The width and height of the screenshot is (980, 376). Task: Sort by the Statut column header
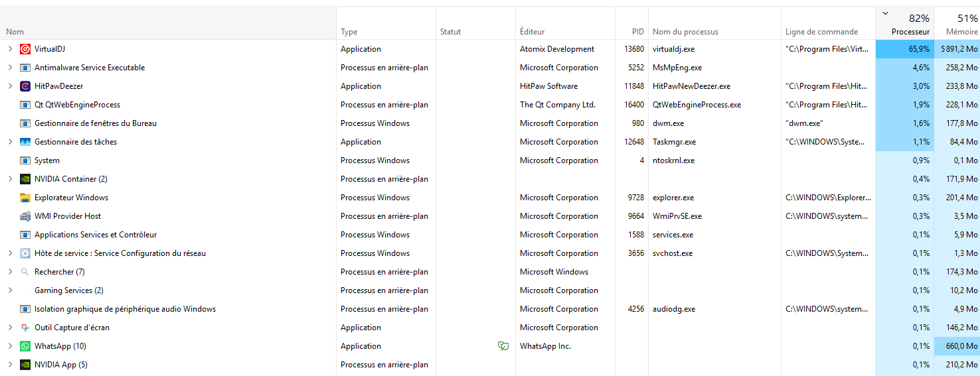click(475, 23)
